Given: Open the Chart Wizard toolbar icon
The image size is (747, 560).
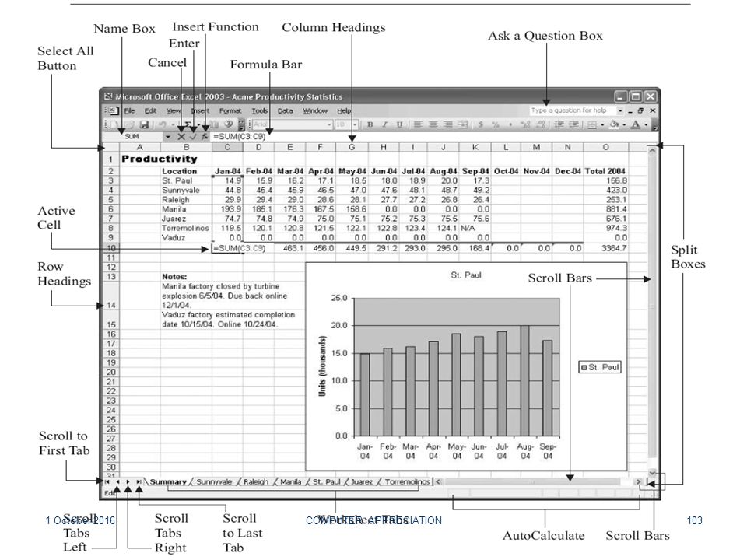Looking at the screenshot, I should (x=214, y=124).
